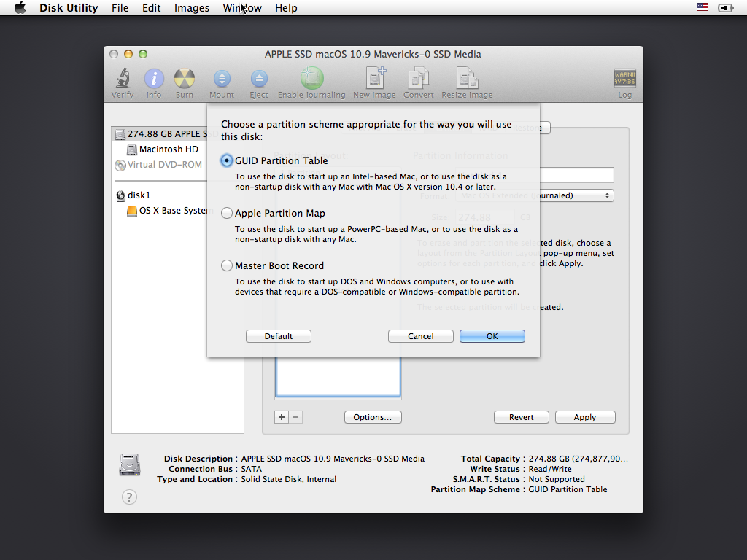Click the plus add partition button
747x560 pixels.
(282, 417)
